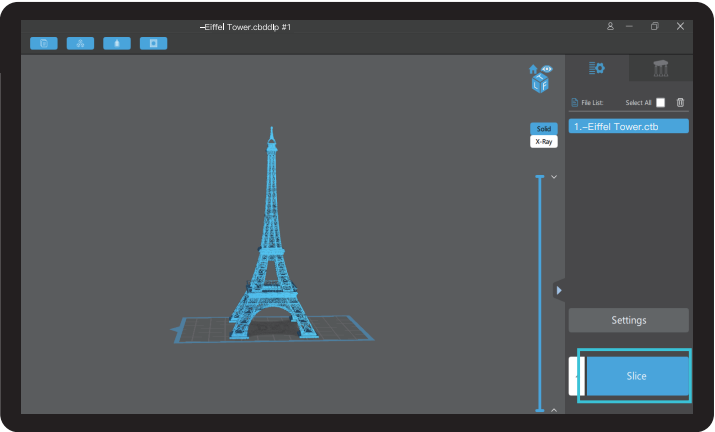Restore down the application window
This screenshot has width=715, height=432.
point(655,26)
